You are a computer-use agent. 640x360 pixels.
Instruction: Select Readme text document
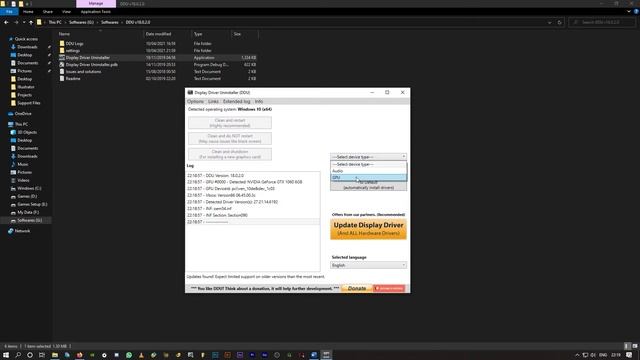pyautogui.click(x=73, y=78)
